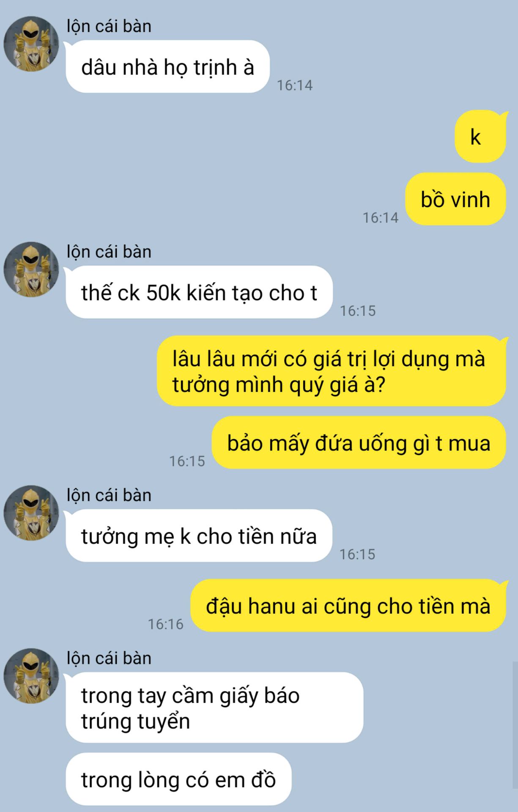This screenshot has height=812, width=518.
Task: Tap the avatar beside "trong tay cầm giấy báo"
Action: [x=31, y=676]
